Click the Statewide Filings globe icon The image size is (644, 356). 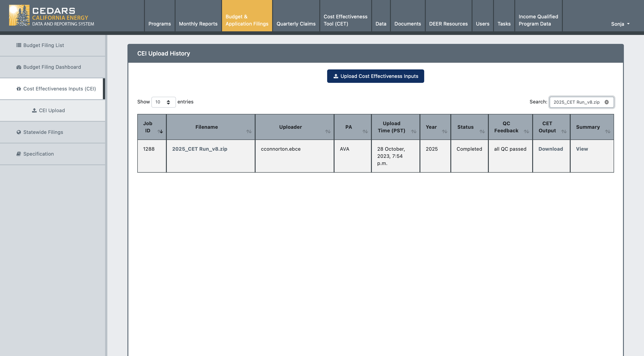tap(19, 132)
